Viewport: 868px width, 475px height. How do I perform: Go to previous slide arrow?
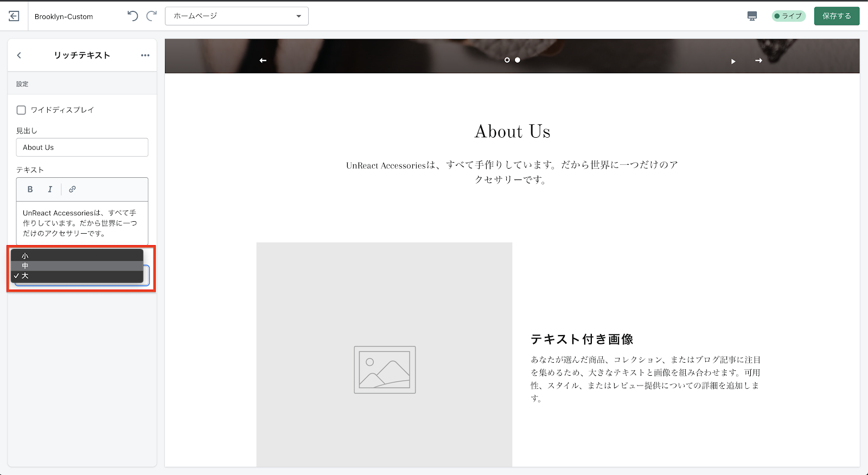coord(263,60)
